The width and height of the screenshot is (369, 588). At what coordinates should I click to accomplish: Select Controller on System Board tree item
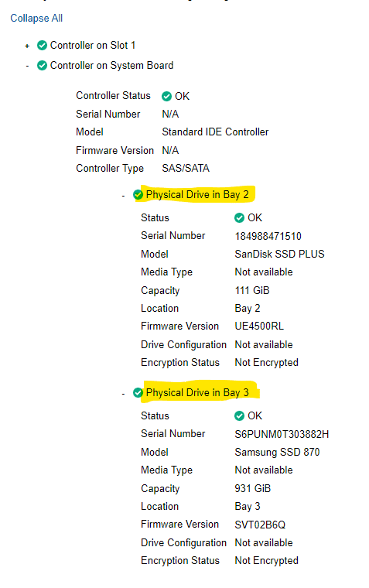111,66
